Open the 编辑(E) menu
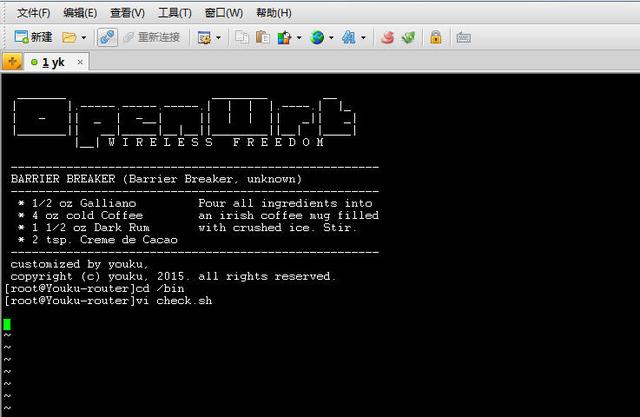The width and height of the screenshot is (640, 417). click(80, 13)
